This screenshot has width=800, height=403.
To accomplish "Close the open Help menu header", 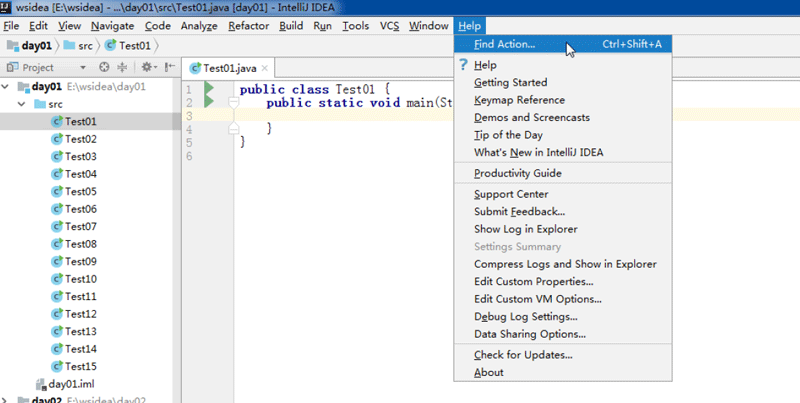I will [x=469, y=26].
